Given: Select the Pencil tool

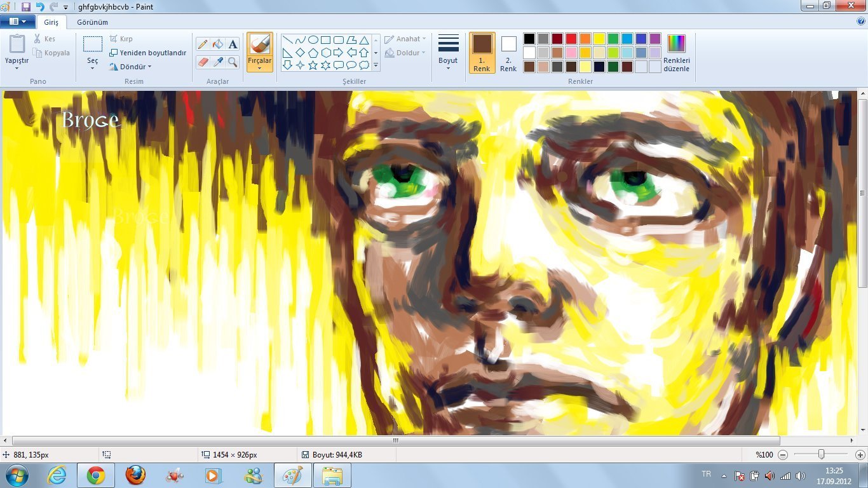Looking at the screenshot, I should coord(203,44).
